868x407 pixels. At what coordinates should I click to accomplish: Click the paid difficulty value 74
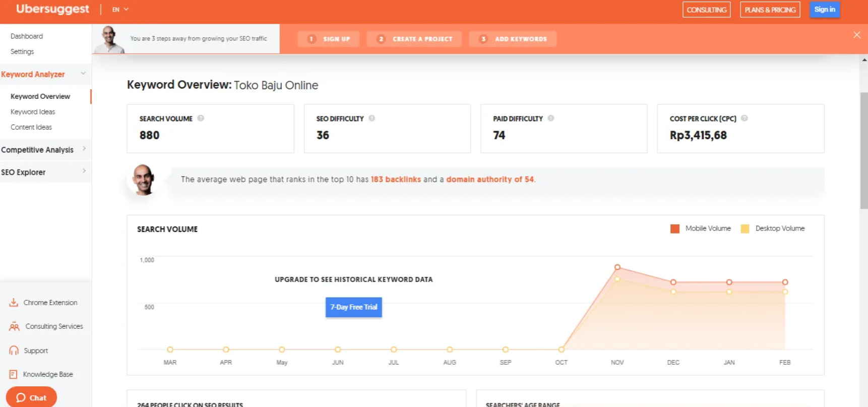pos(499,135)
